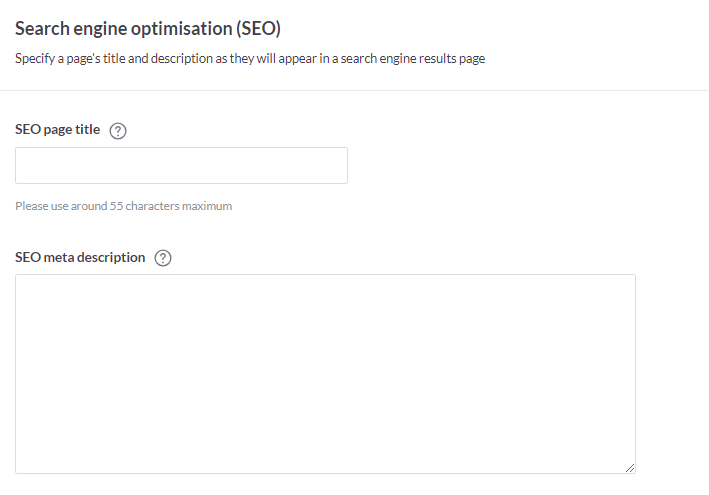Viewport: 709px width, 495px height.
Task: Click the textarea resize handle in the corner
Action: click(x=630, y=468)
